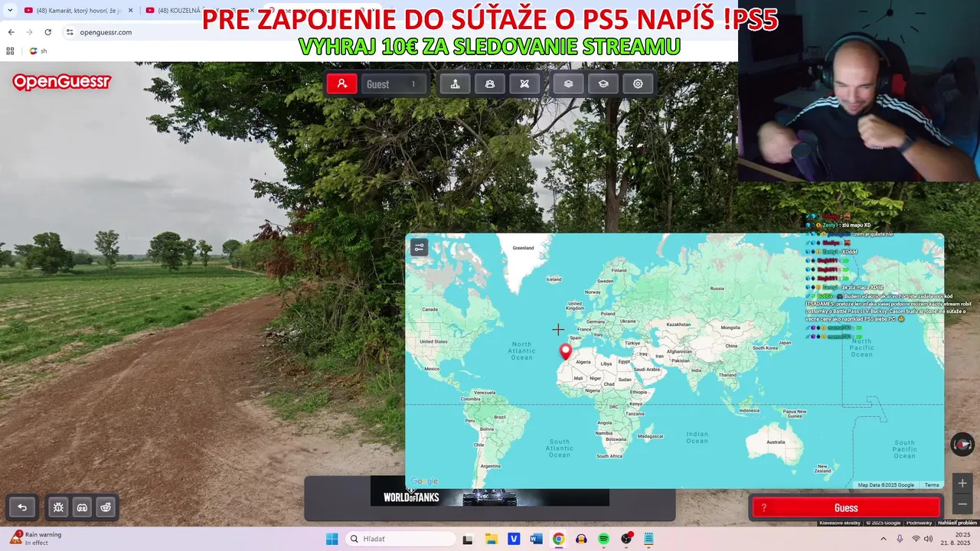Viewport: 980px width, 551px height.
Task: Open the Windows Start menu
Action: [x=332, y=539]
